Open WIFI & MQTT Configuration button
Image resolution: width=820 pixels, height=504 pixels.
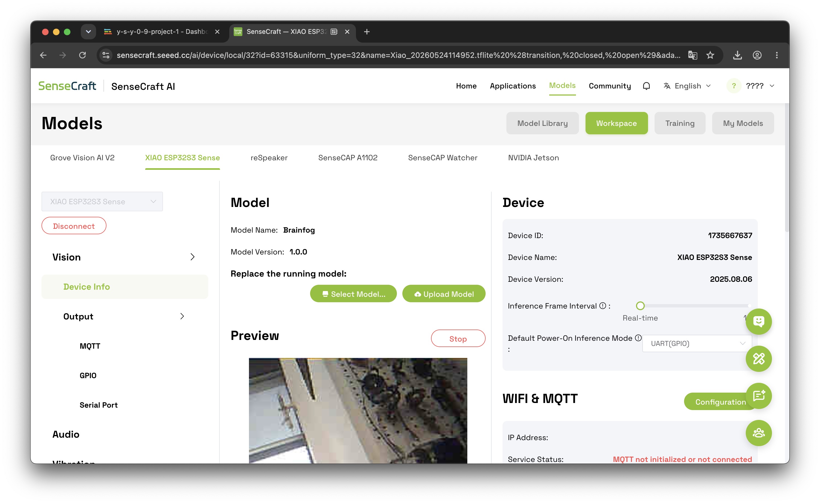(x=720, y=402)
